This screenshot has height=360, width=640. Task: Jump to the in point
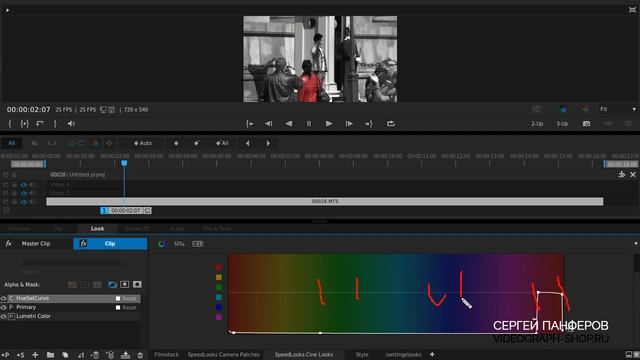(249, 124)
